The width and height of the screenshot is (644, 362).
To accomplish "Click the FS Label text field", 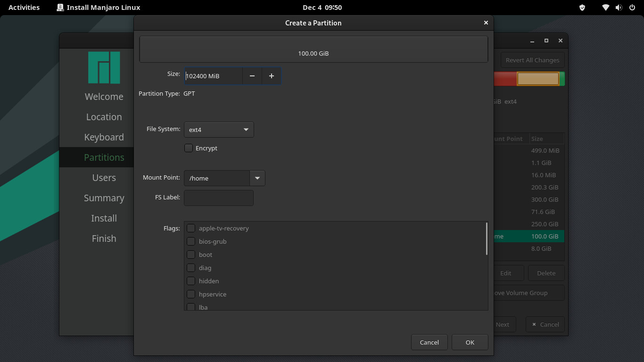I will click(219, 198).
